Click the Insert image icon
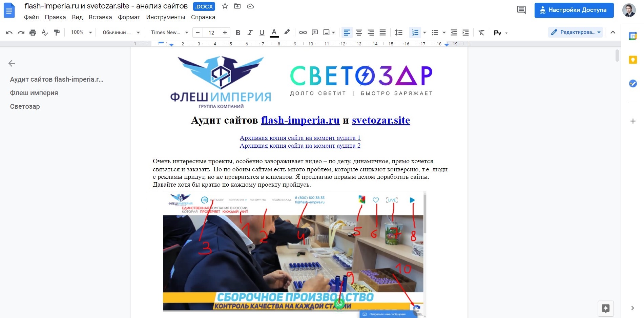 tap(326, 32)
